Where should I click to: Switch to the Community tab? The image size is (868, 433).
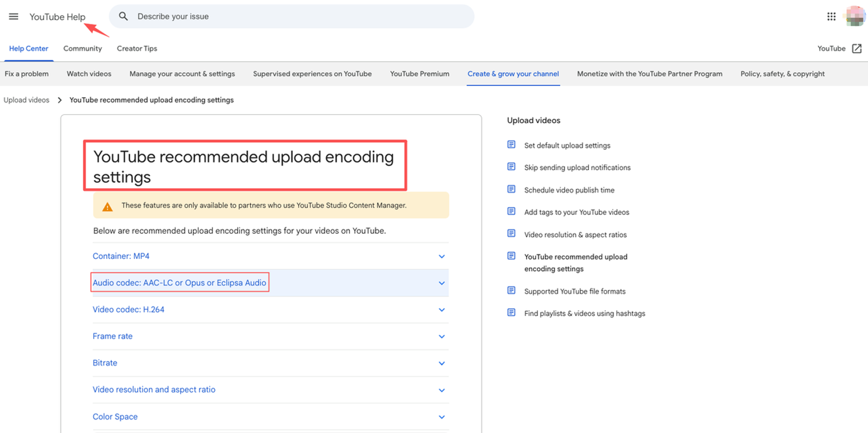(x=82, y=48)
